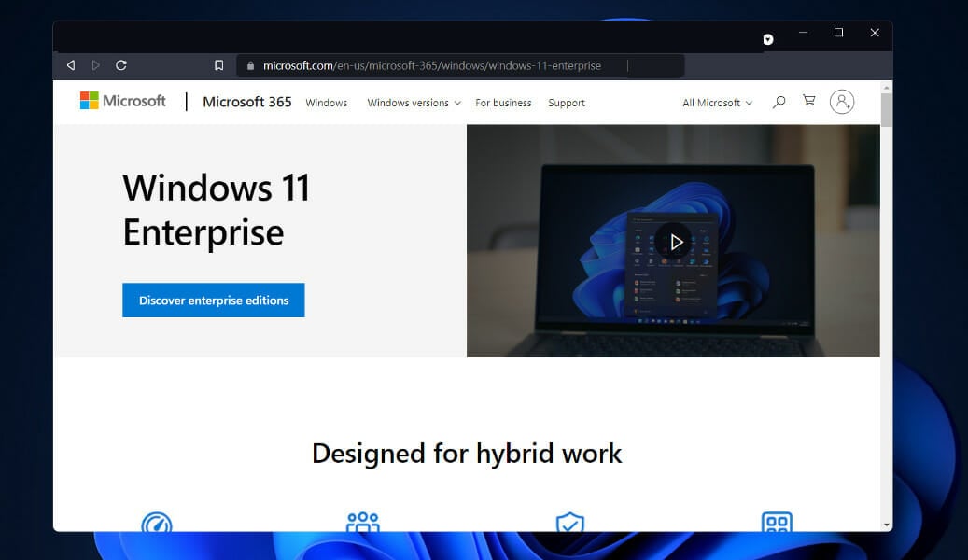The image size is (968, 560).
Task: Click the back navigation arrow
Action: 70,65
